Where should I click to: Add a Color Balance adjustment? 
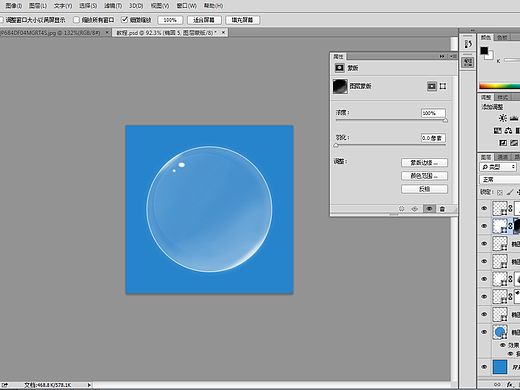508,131
